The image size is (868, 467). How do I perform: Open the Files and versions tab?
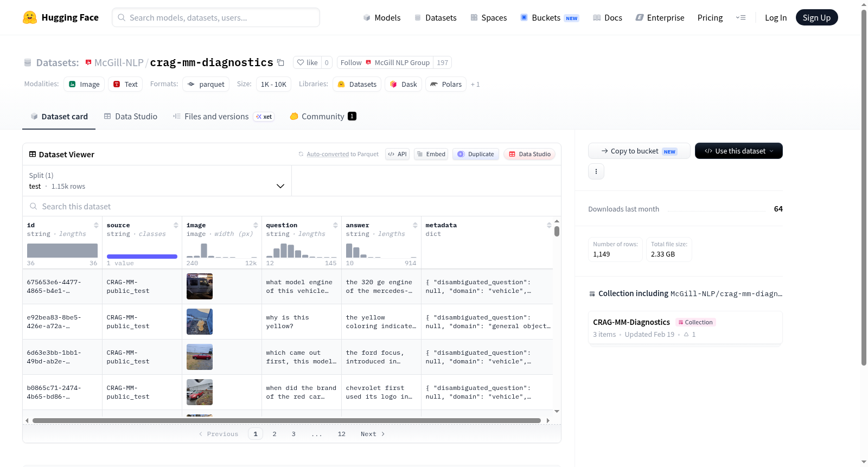click(x=224, y=117)
